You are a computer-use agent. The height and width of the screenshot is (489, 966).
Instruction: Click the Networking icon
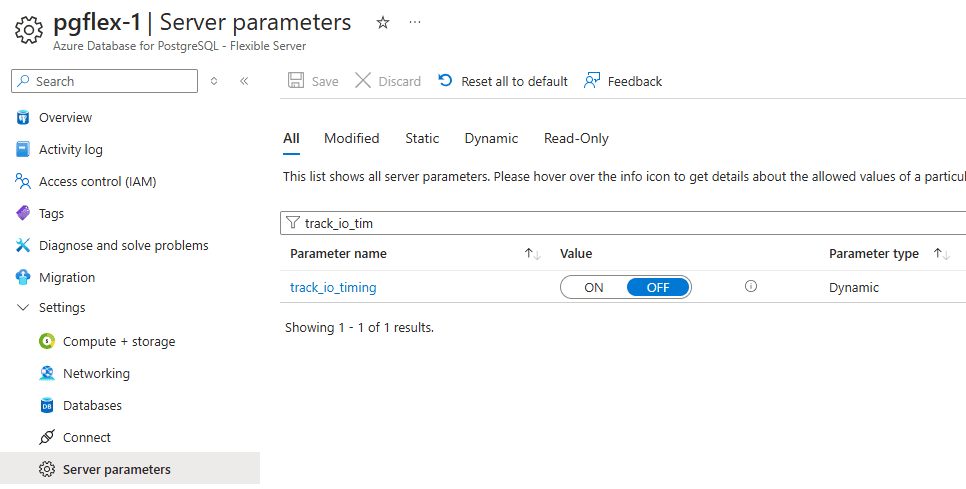47,374
